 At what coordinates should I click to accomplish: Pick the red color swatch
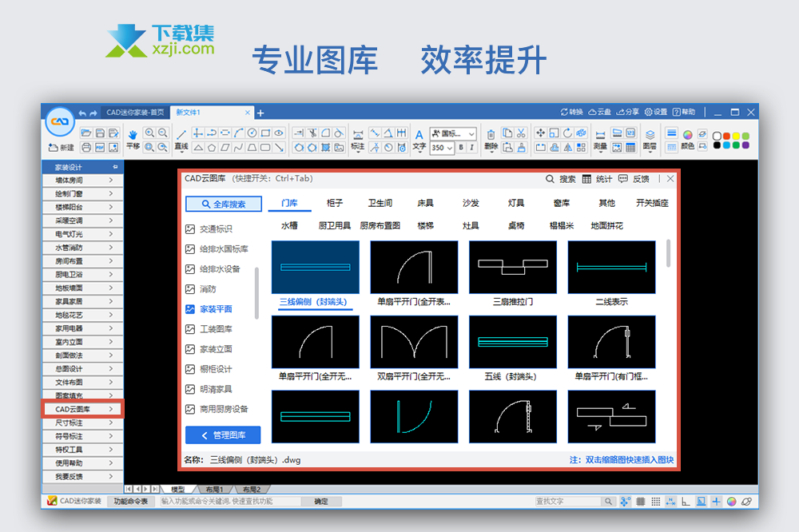pyautogui.click(x=726, y=136)
